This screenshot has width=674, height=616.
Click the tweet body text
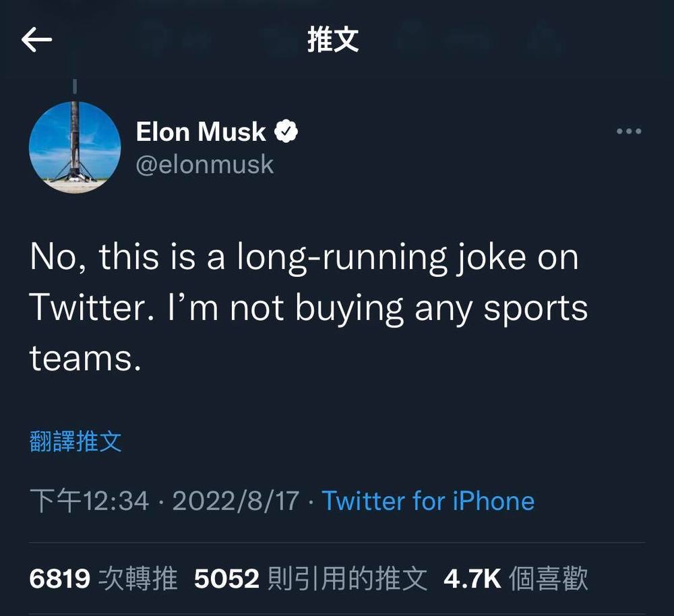pos(303,307)
